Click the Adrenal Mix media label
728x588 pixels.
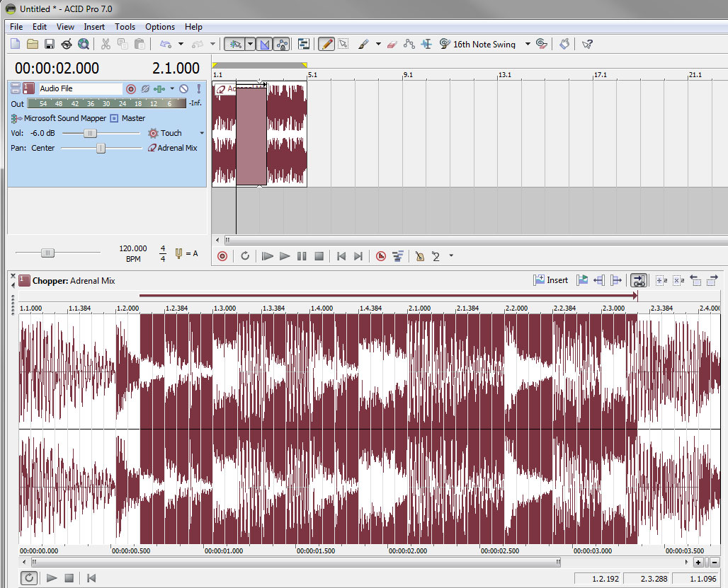177,148
